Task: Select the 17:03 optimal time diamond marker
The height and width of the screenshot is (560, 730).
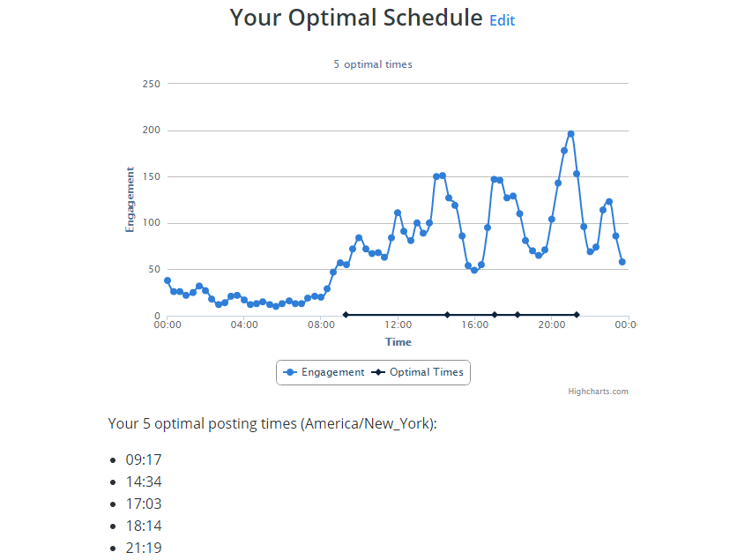Action: tap(495, 314)
